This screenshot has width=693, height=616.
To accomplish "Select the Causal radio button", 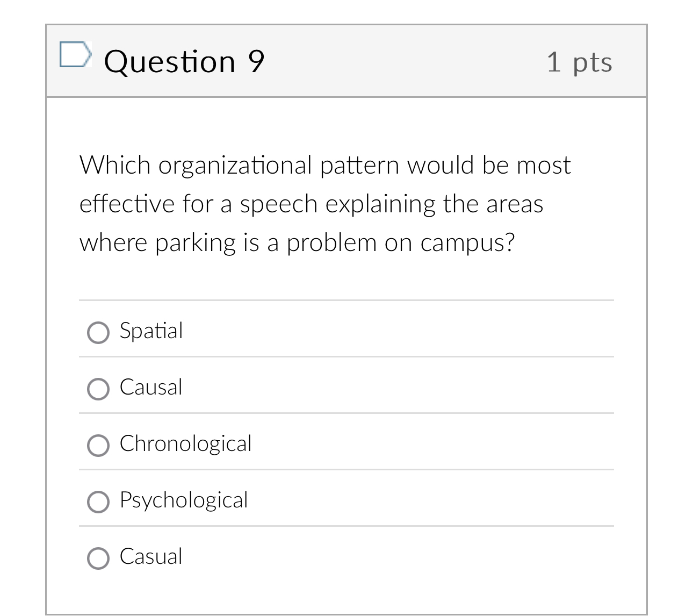I will 98,389.
